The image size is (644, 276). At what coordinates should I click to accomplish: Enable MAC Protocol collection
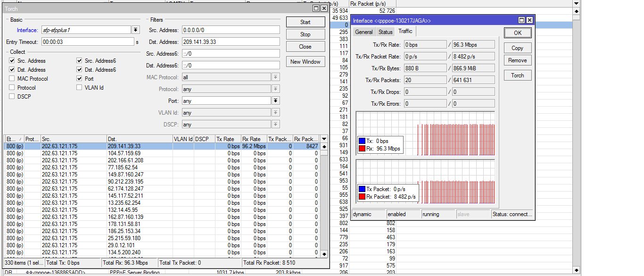click(x=12, y=79)
